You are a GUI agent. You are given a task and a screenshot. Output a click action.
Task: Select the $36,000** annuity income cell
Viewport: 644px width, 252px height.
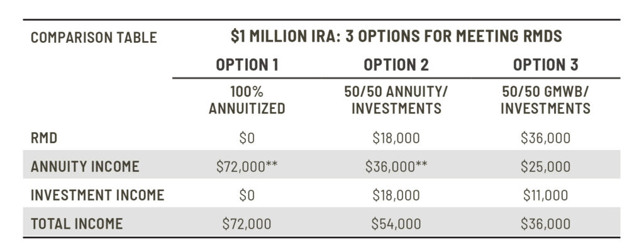pyautogui.click(x=396, y=167)
